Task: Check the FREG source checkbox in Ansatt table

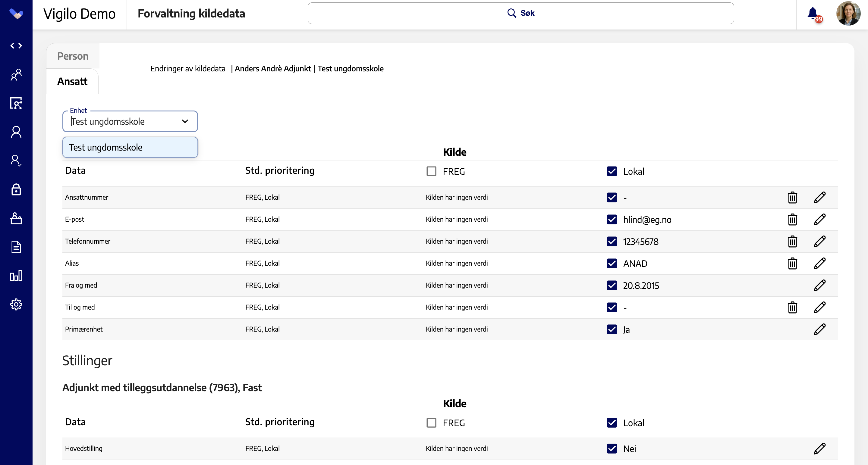Action: pos(431,171)
